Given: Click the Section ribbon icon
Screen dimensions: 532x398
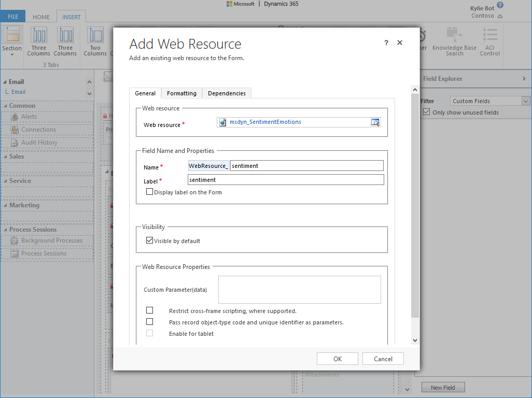Looking at the screenshot, I should 12,35.
